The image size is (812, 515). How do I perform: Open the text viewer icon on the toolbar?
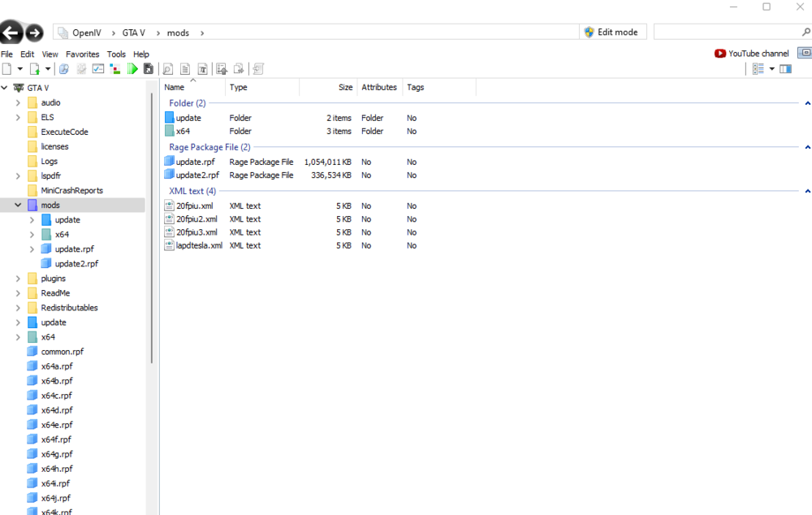point(186,68)
